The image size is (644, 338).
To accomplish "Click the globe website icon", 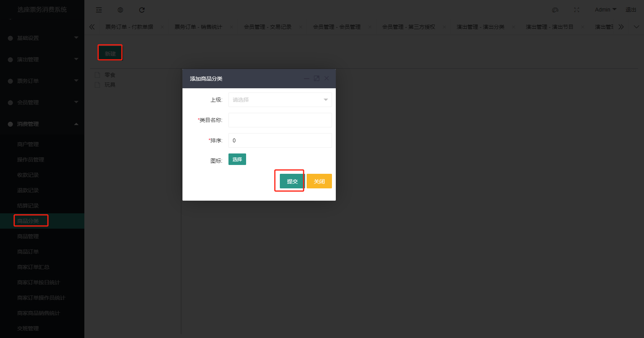I will click(120, 10).
